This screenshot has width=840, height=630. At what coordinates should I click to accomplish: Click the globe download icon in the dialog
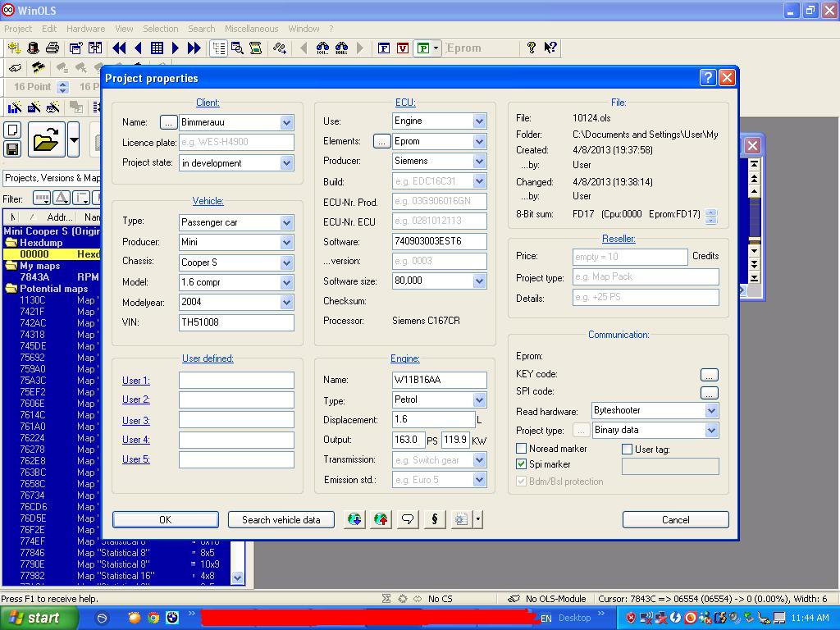click(x=354, y=519)
